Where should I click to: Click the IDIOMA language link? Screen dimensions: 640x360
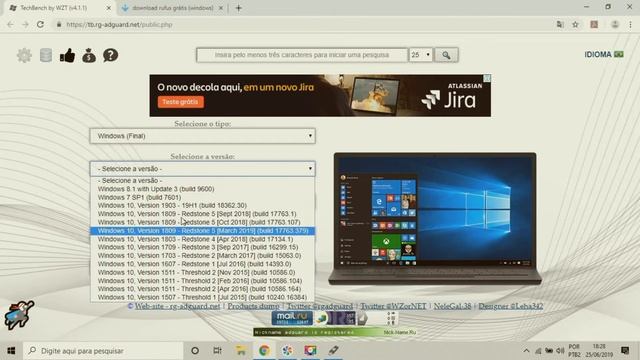[x=598, y=54]
